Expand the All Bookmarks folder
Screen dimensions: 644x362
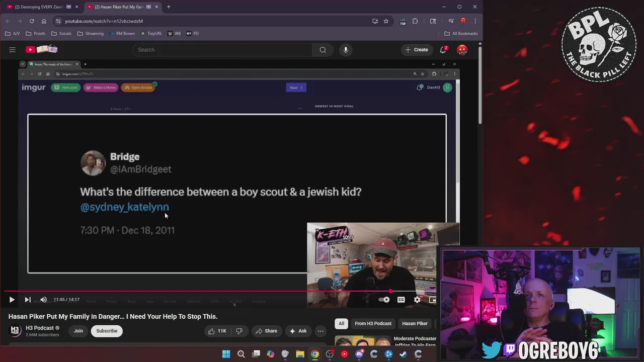(x=461, y=34)
